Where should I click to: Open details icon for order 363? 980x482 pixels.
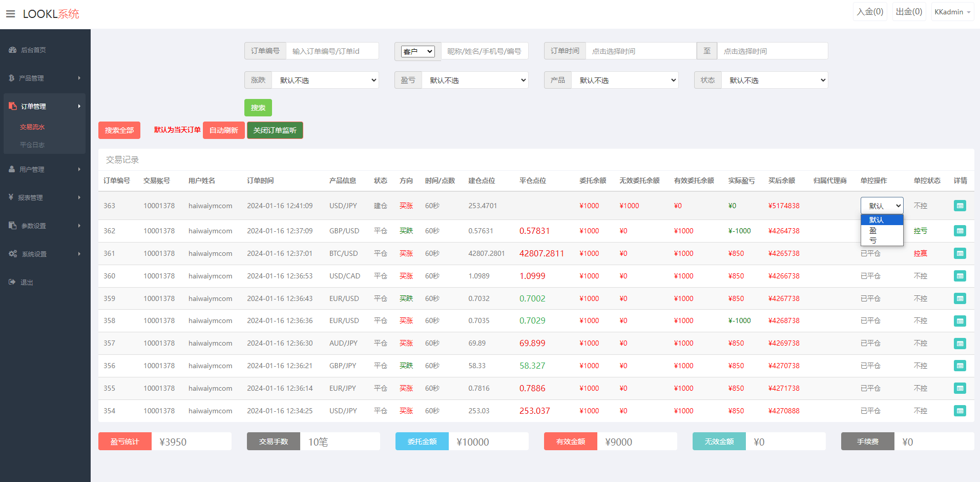point(960,206)
